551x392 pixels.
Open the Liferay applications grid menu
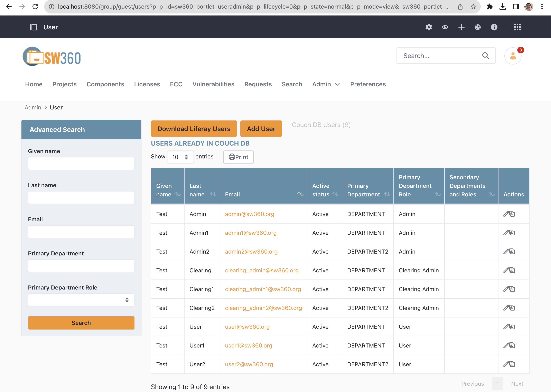click(x=517, y=27)
